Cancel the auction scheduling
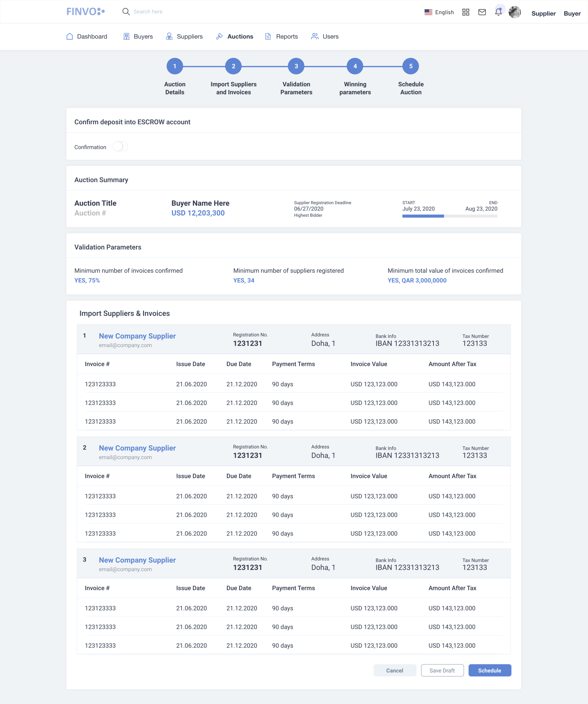This screenshot has width=588, height=704. [395, 670]
